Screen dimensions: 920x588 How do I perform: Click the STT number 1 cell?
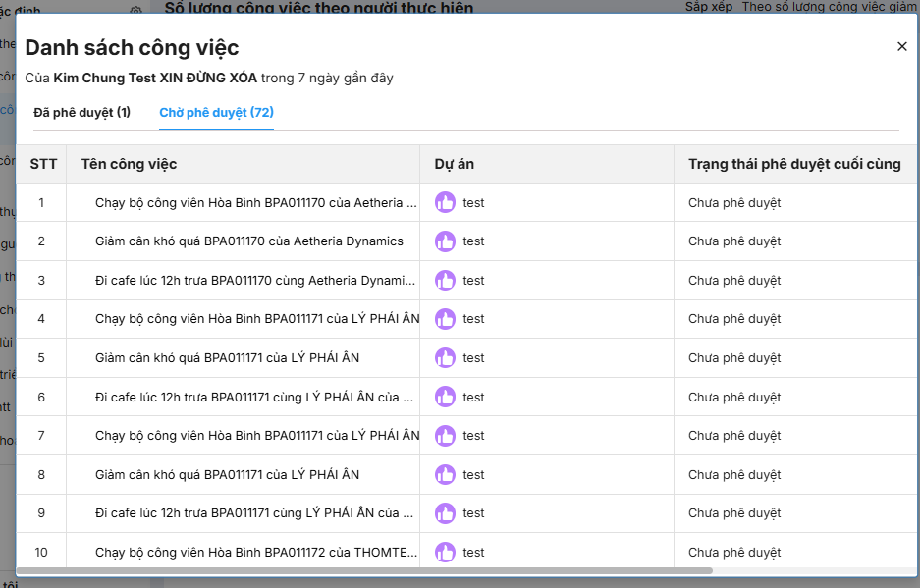tap(41, 202)
